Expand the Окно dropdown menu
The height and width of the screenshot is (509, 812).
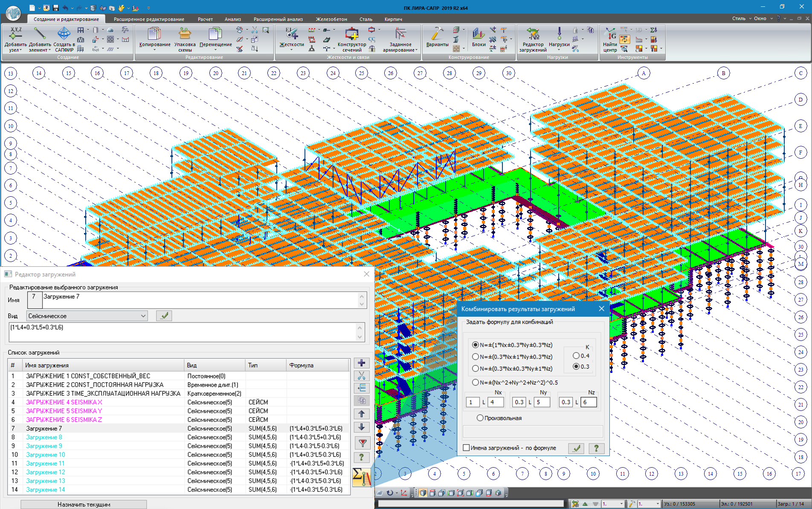click(763, 18)
